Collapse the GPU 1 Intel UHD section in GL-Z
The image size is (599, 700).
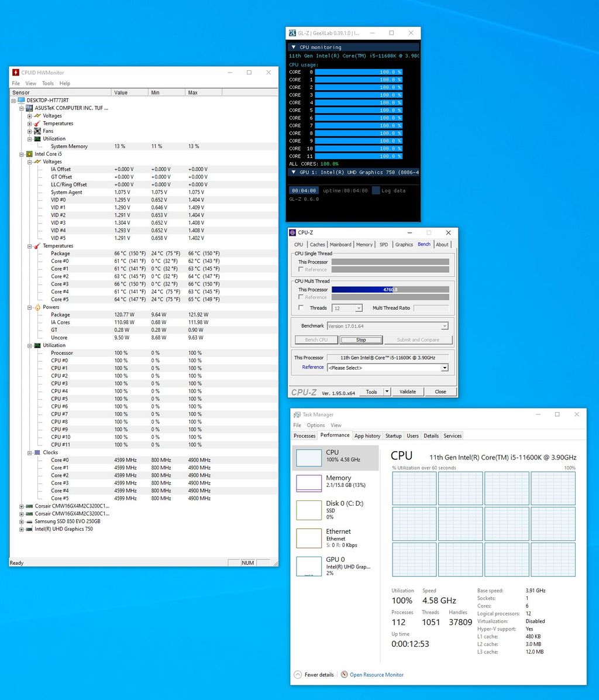294,172
